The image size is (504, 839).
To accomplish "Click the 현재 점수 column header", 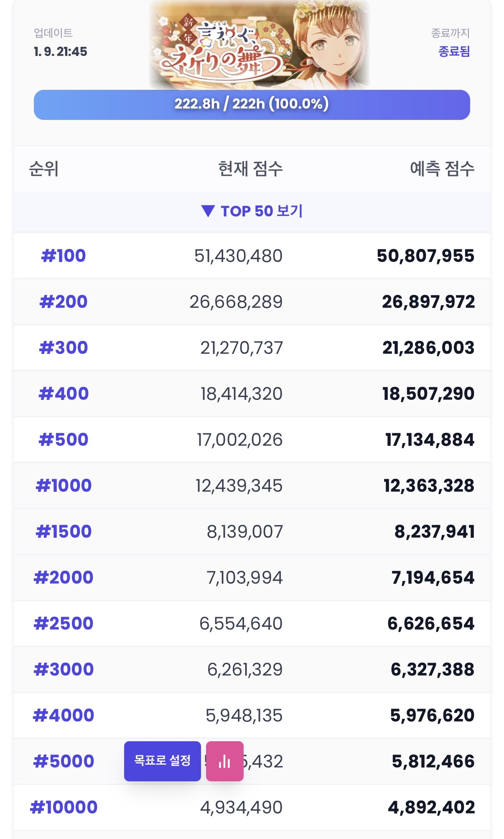I will click(x=250, y=169).
